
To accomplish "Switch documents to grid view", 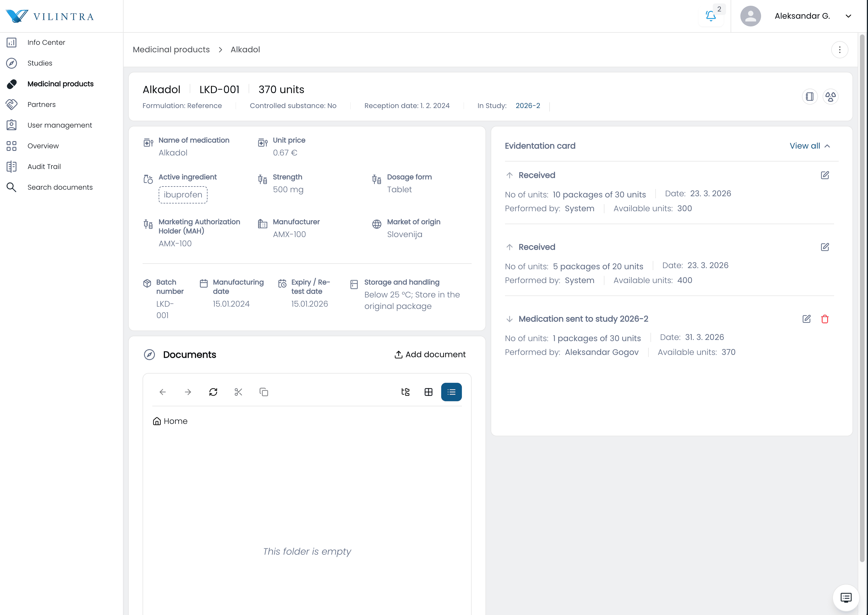I will point(428,392).
